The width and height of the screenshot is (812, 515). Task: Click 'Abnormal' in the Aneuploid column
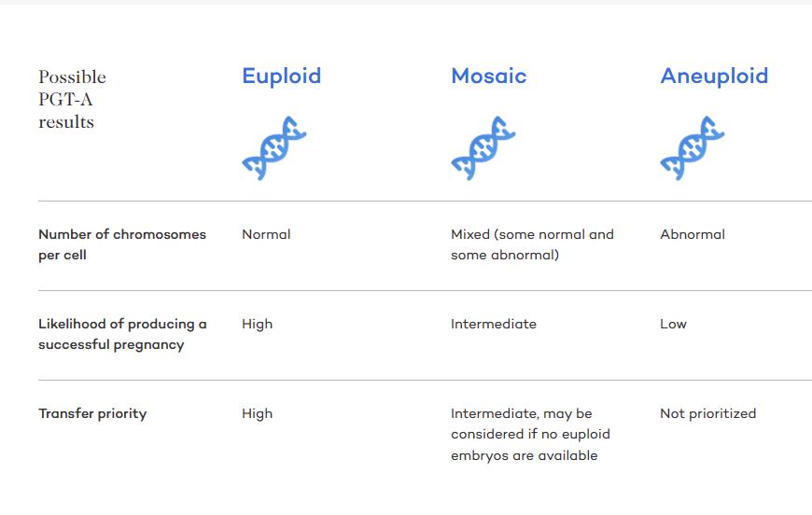[692, 234]
